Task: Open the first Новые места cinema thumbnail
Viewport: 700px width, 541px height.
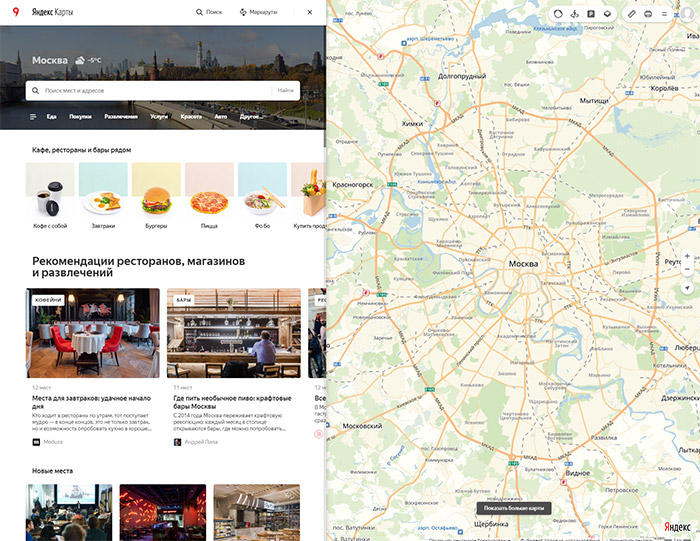Action: point(69,512)
